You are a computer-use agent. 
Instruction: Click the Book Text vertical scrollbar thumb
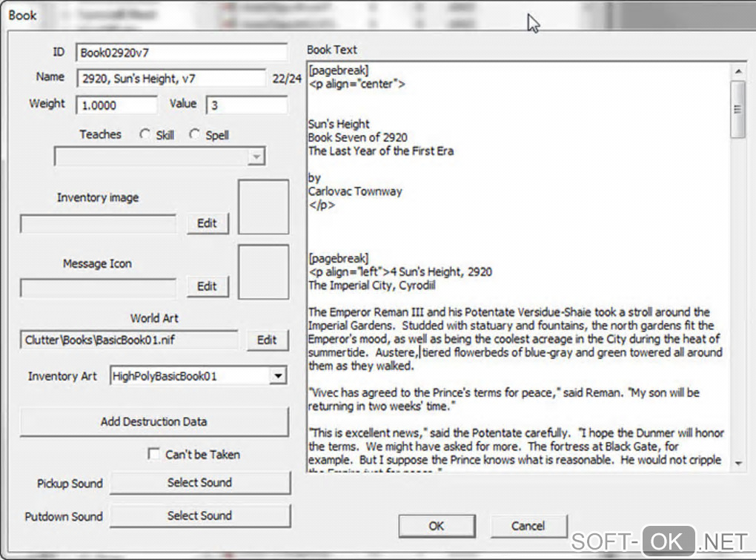coord(738,110)
